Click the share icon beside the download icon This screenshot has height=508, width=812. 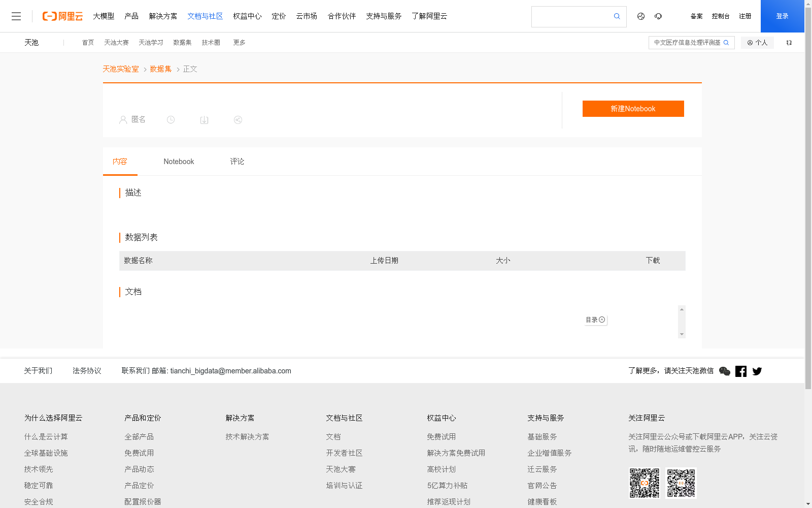[x=238, y=120]
